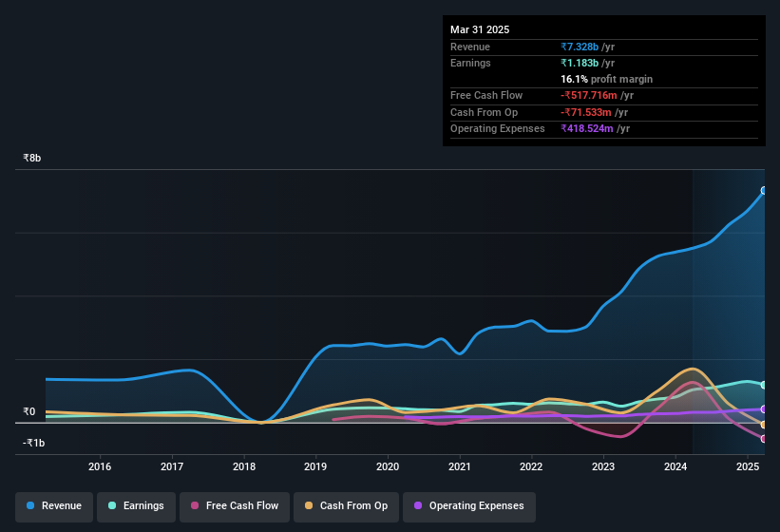780x532 pixels.
Task: Click the ₹418.524m operating expenses value
Action: [587, 129]
